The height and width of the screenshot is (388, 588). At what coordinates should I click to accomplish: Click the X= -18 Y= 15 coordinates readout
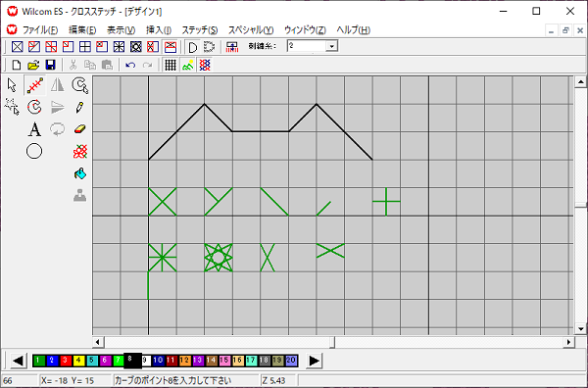(75, 381)
